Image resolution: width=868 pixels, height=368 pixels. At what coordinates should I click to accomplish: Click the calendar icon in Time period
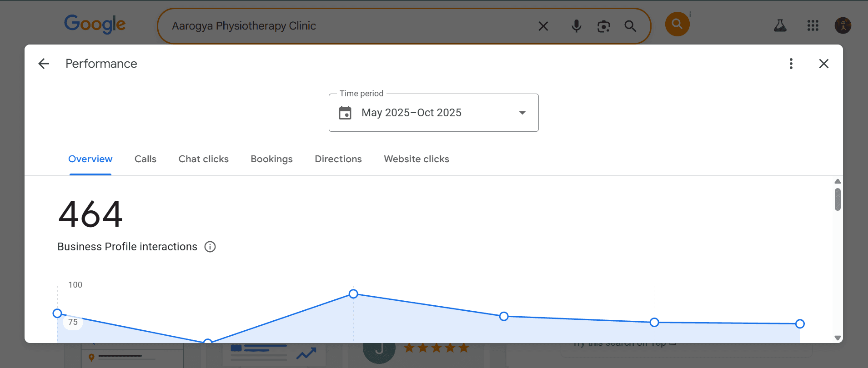click(345, 113)
